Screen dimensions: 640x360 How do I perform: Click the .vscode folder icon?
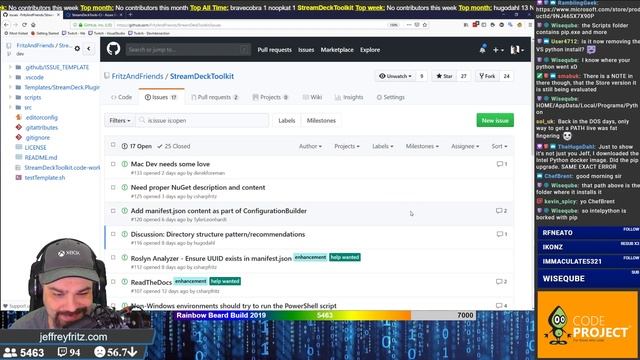coord(18,77)
